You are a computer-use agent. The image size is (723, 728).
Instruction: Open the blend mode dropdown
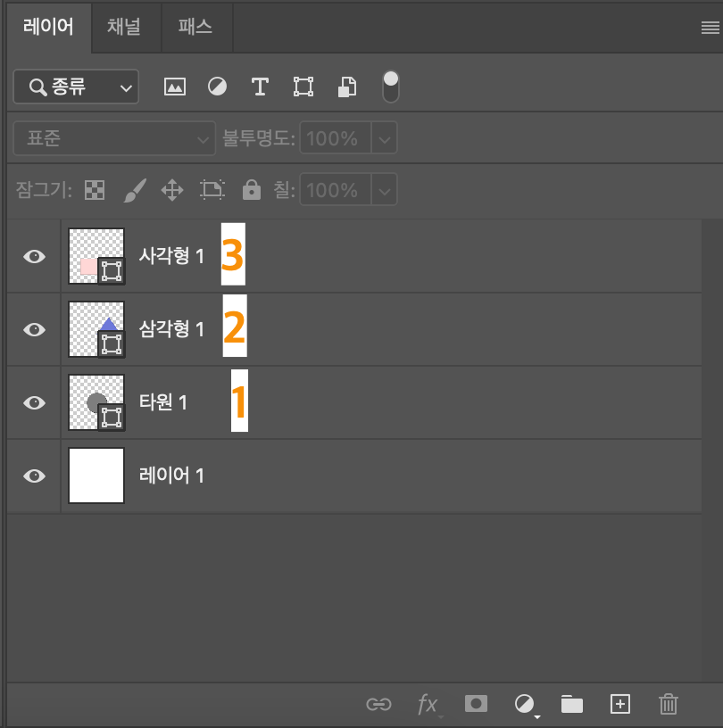(x=114, y=138)
